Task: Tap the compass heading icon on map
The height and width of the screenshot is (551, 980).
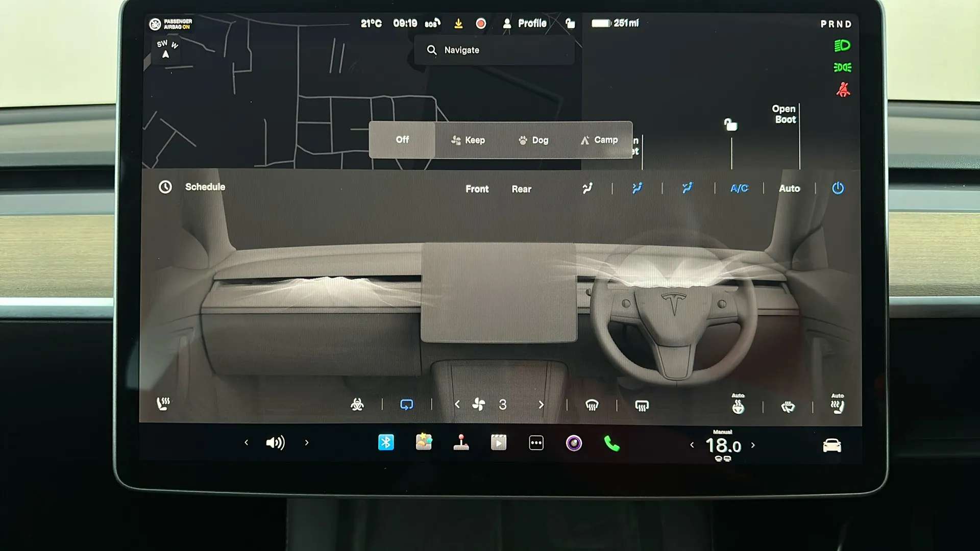Action: pyautogui.click(x=167, y=49)
